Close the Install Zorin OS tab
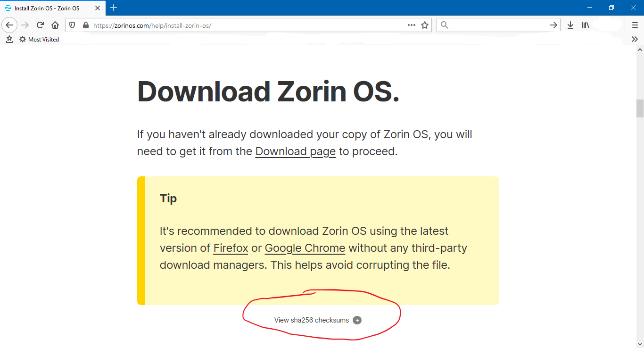Image resolution: width=644 pixels, height=348 pixels. tap(98, 8)
